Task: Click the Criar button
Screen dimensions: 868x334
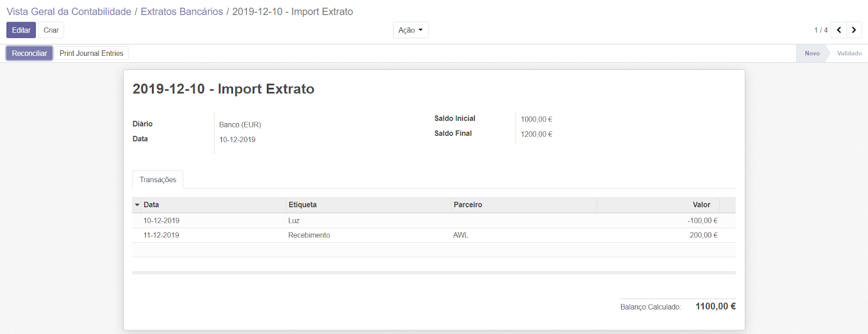Action: 51,30
